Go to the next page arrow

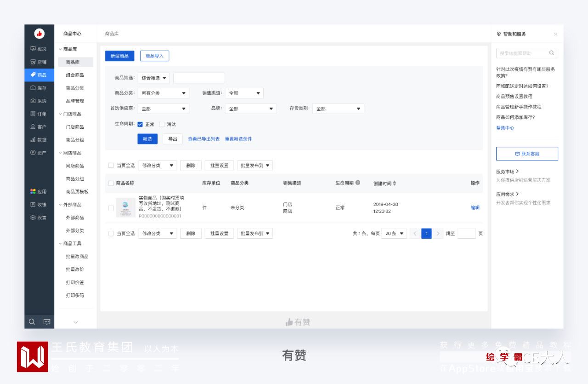(x=438, y=234)
